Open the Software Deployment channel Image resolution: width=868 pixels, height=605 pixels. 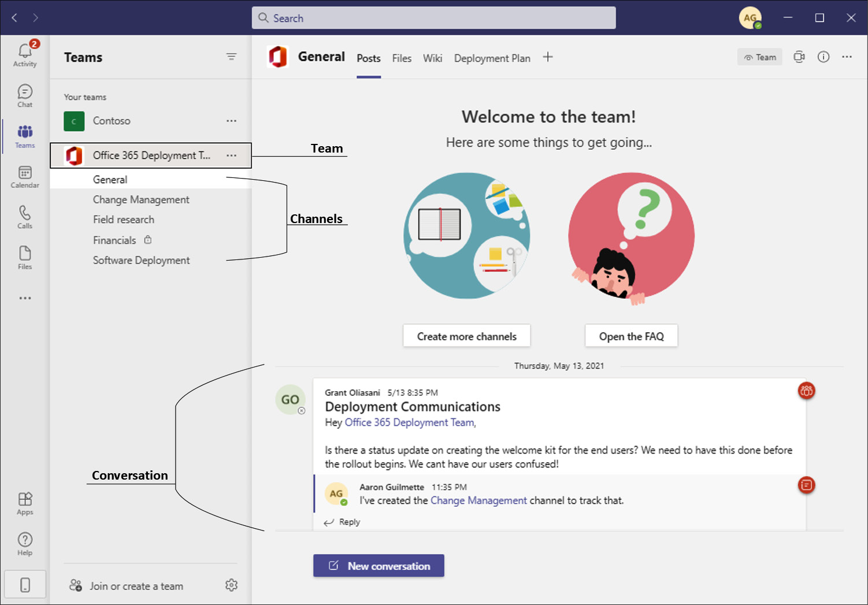pyautogui.click(x=151, y=260)
